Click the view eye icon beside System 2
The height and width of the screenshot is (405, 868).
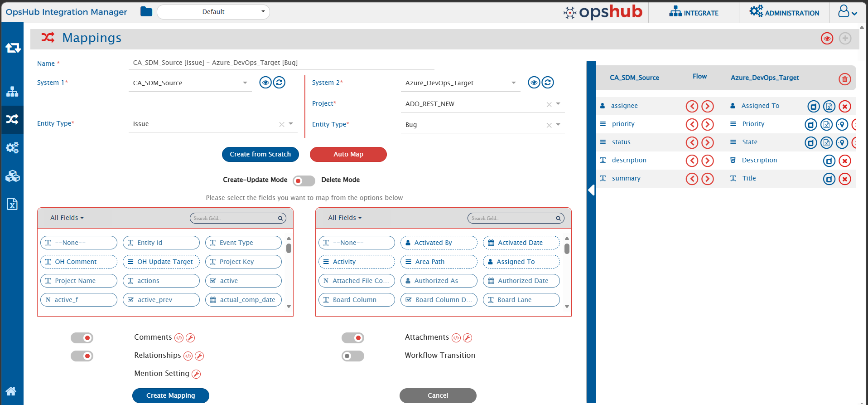(x=534, y=83)
